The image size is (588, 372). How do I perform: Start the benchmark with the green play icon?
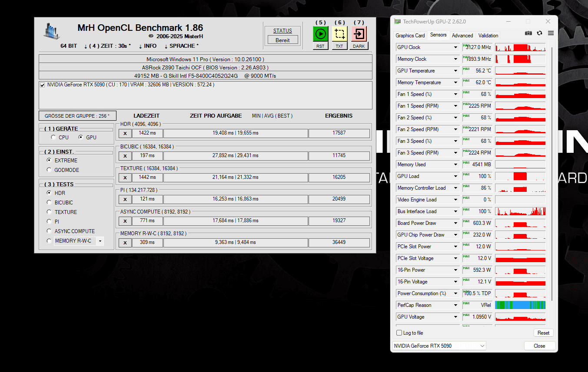321,34
